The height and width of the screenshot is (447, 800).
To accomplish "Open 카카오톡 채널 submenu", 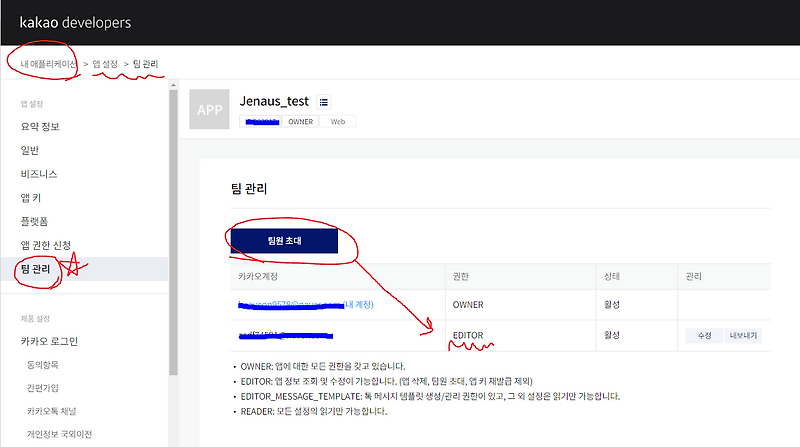I will pos(52,411).
